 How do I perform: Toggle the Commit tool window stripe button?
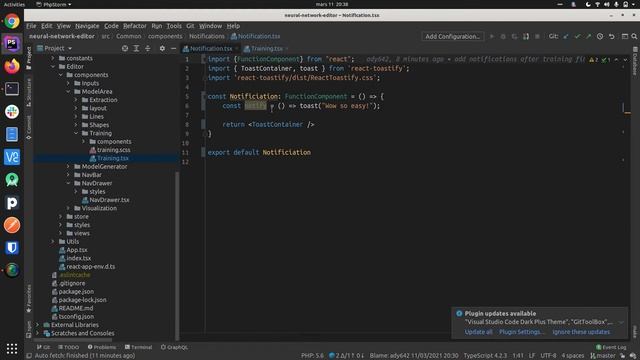[29, 127]
